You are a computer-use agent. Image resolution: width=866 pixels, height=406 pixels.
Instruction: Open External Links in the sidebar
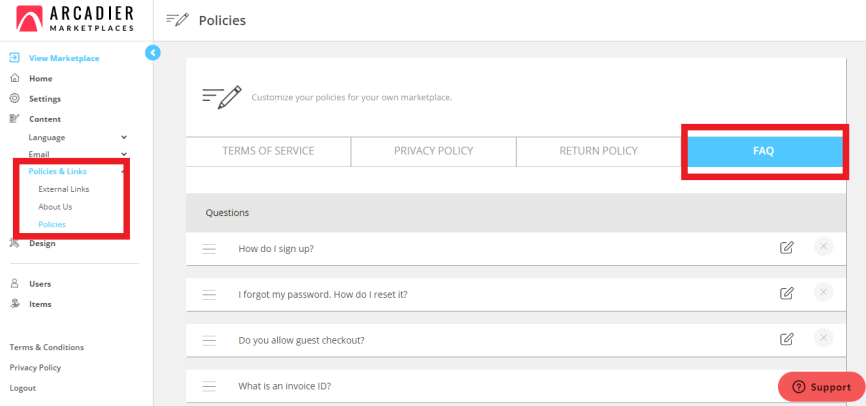coord(64,189)
